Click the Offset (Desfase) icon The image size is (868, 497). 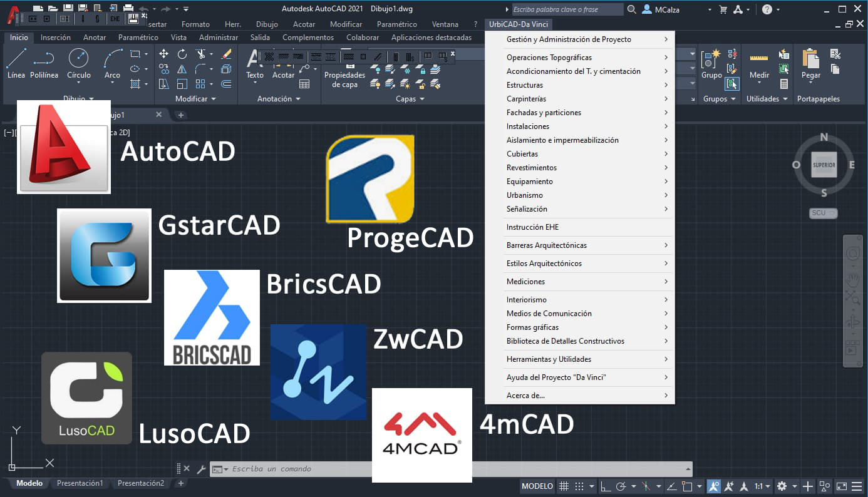pos(227,84)
